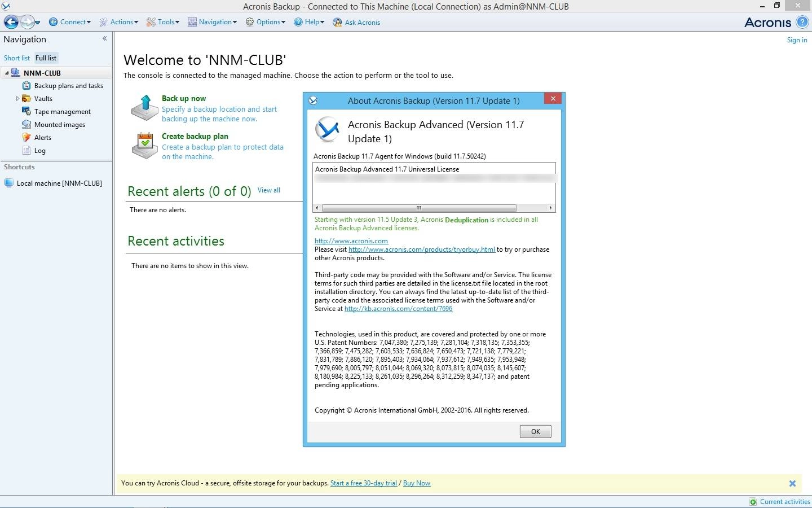The width and height of the screenshot is (812, 508).
Task: Click the Sign in link
Action: pos(797,40)
